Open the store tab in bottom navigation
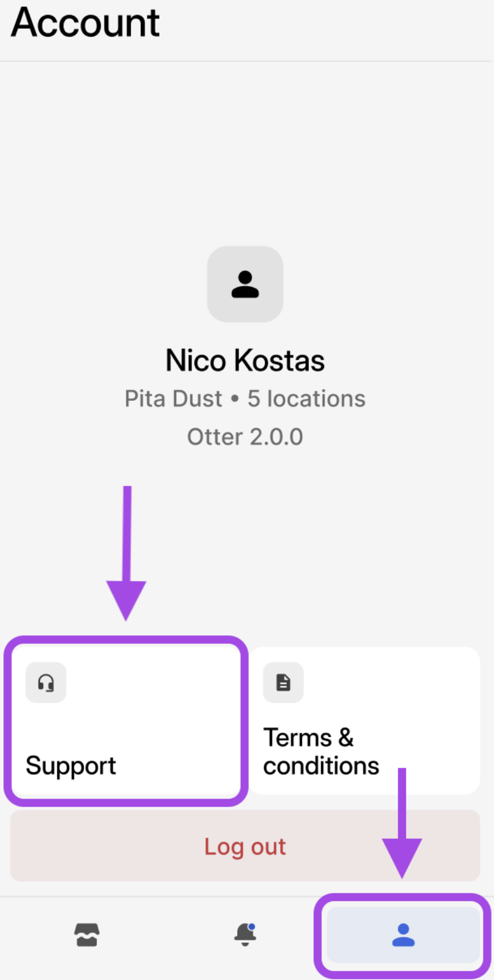 click(x=87, y=935)
